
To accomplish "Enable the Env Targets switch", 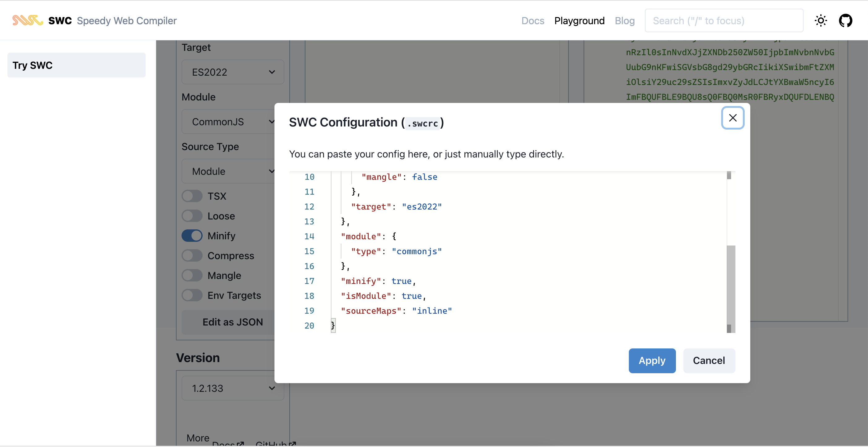I will (192, 295).
